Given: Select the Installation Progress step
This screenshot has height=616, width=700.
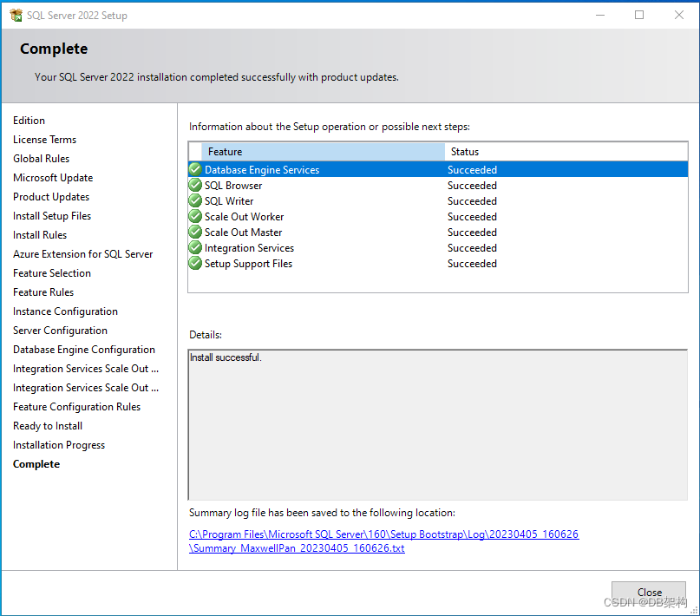Looking at the screenshot, I should (58, 444).
